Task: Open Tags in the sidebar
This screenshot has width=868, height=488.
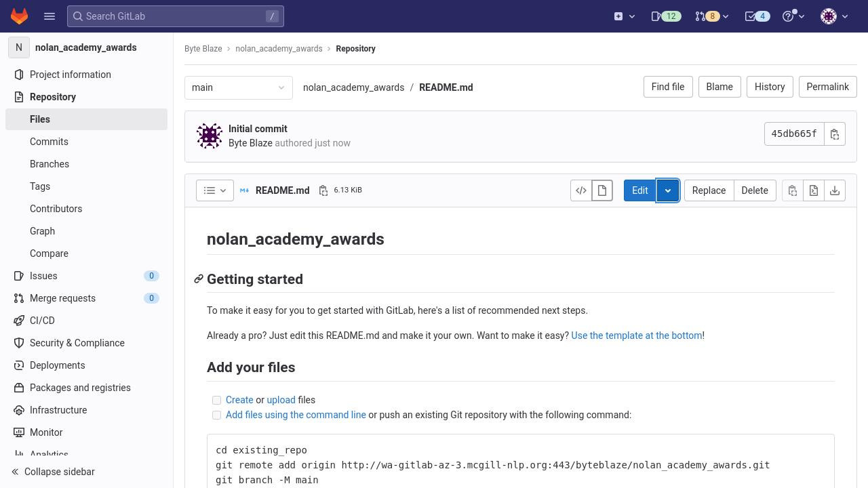Action: pyautogui.click(x=87, y=186)
